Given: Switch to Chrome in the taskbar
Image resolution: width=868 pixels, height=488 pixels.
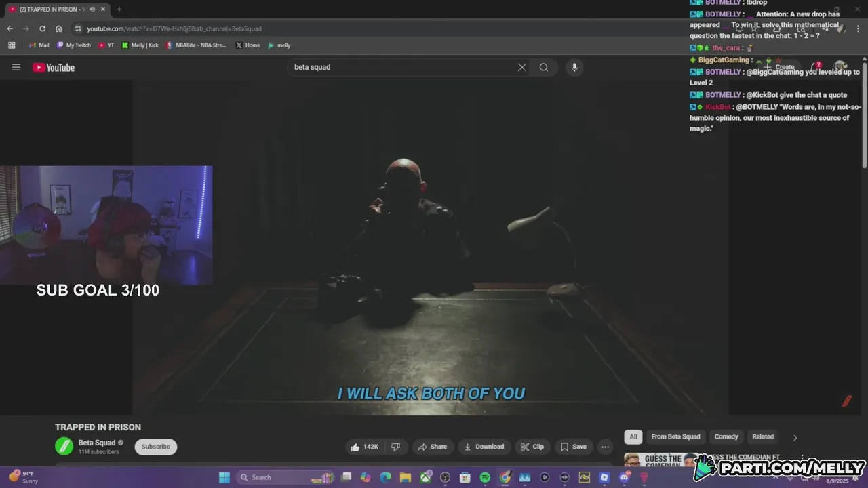Looking at the screenshot, I should tap(505, 477).
